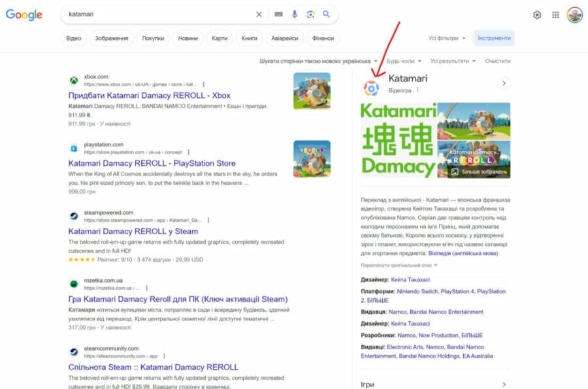The image size is (588, 389).
Task: Open the Now Production developer link
Action: (438, 335)
